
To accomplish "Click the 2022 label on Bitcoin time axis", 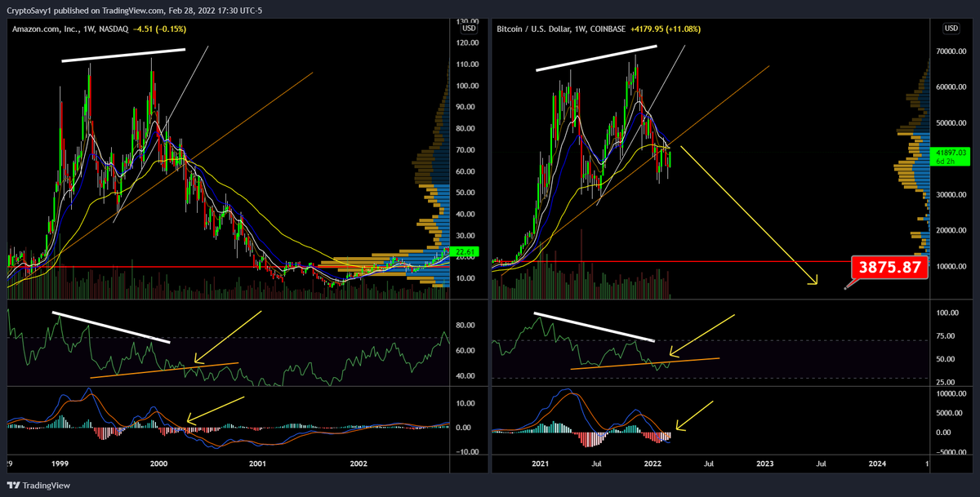I will 652,462.
